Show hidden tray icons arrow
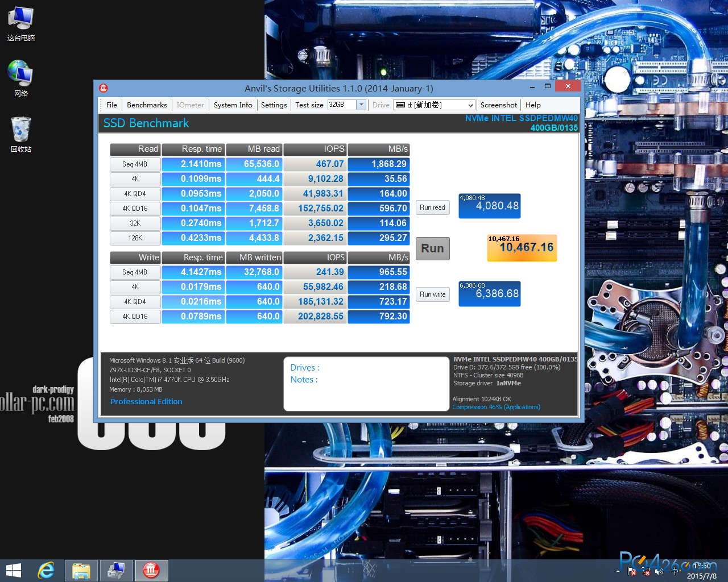This screenshot has height=582, width=728. pyautogui.click(x=618, y=571)
